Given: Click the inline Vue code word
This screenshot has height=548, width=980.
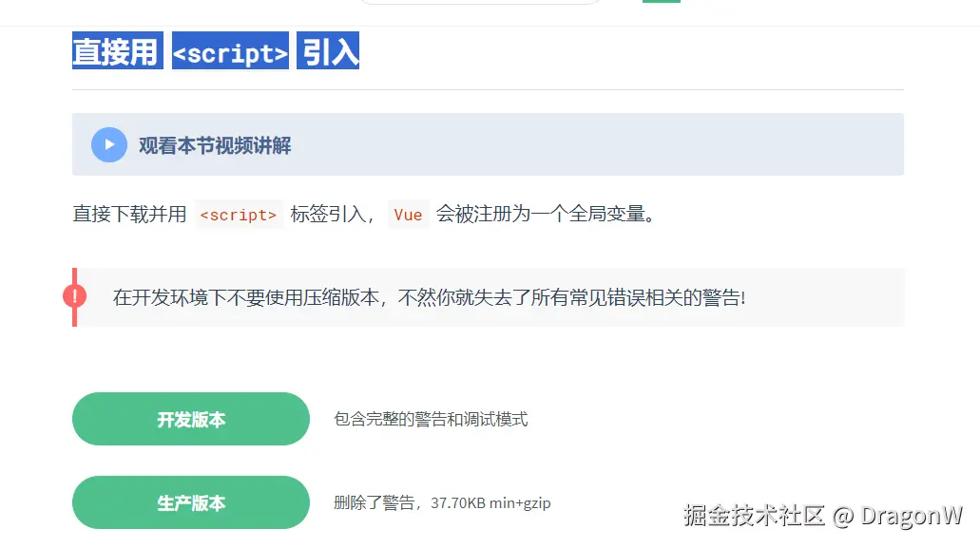Looking at the screenshot, I should tap(408, 215).
